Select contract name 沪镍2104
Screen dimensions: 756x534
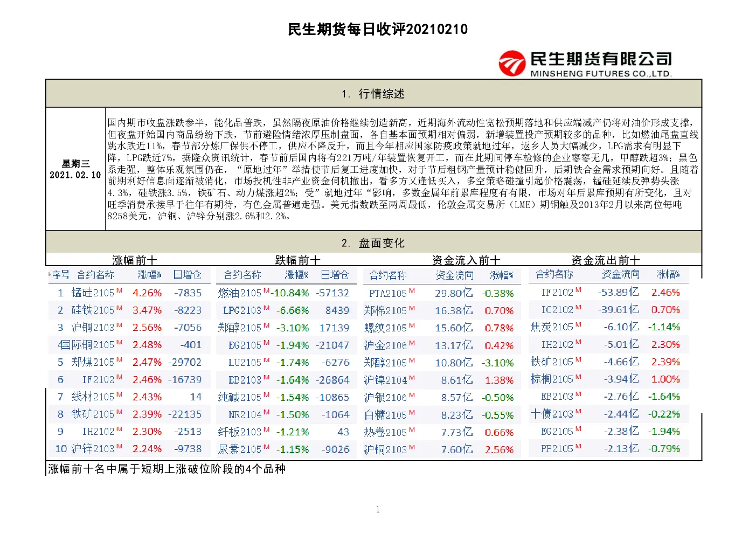click(x=385, y=380)
